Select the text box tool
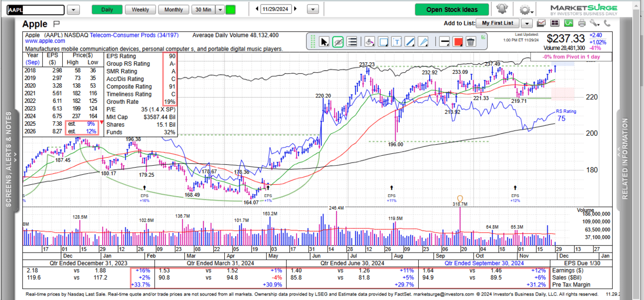 396,41
